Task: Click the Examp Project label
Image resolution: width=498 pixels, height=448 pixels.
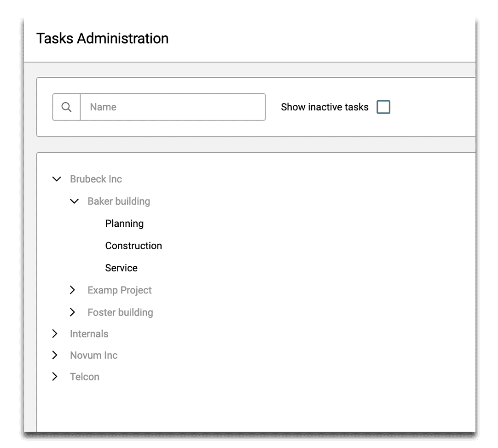Action: [119, 291]
